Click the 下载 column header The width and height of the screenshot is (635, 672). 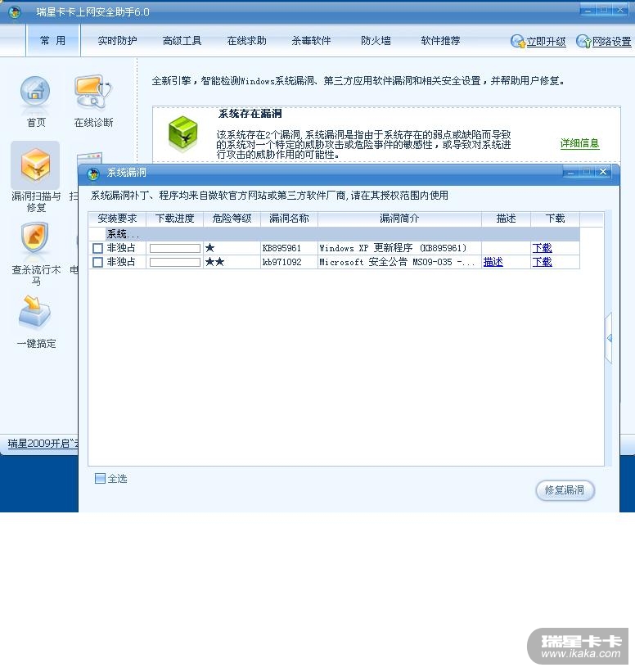(x=556, y=219)
